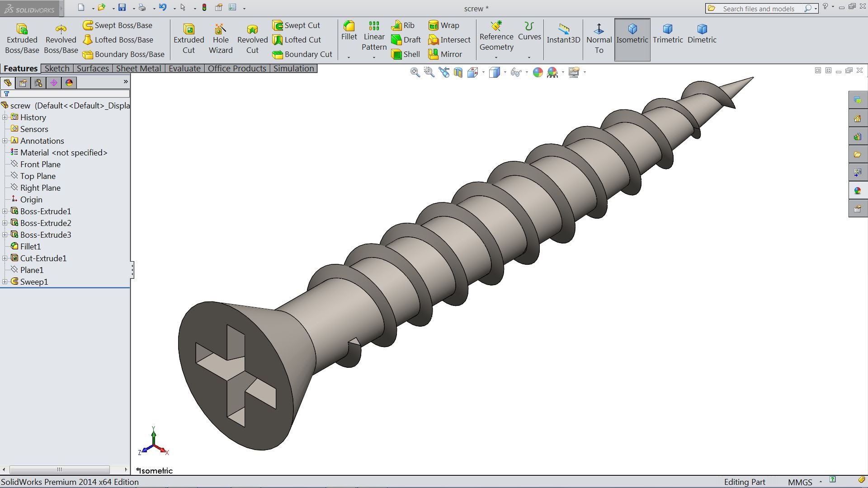Select the Revolved Cut feature
Image resolution: width=868 pixels, height=488 pixels.
(x=252, y=38)
